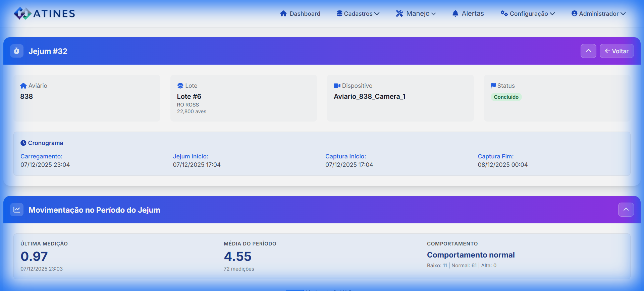Image resolution: width=644 pixels, height=291 pixels.
Task: Click the layers icon next to Lote
Action: point(180,86)
